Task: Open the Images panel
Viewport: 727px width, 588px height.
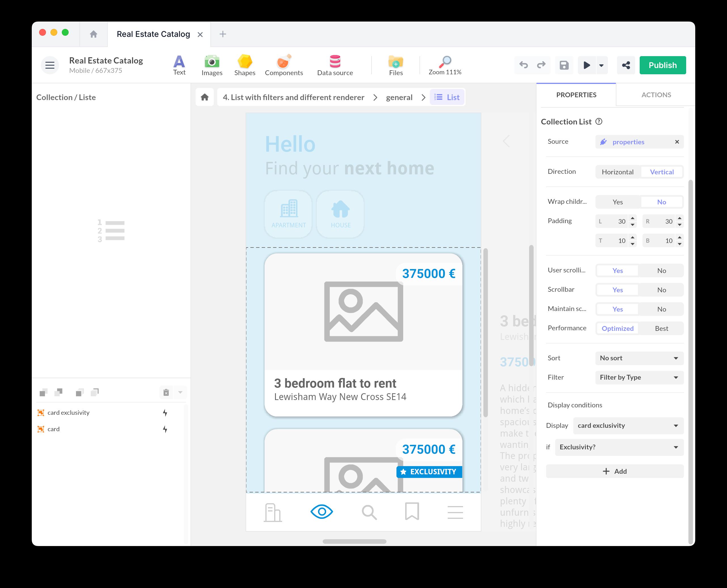Action: coord(212,65)
